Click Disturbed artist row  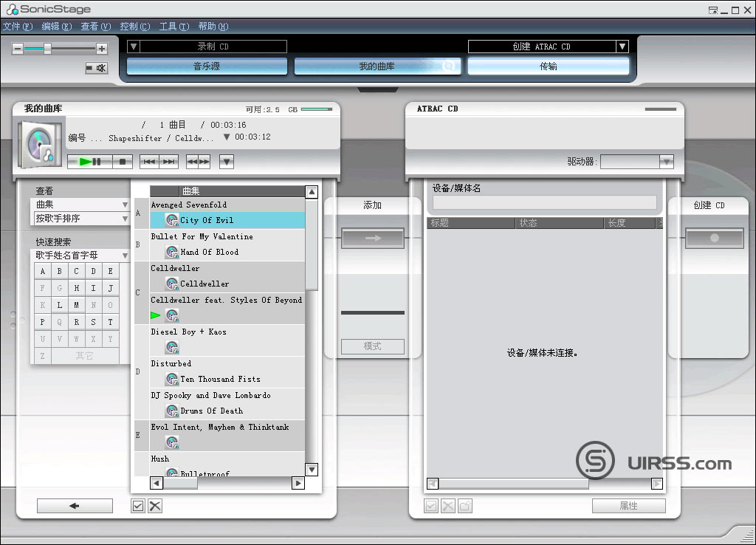[x=227, y=363]
